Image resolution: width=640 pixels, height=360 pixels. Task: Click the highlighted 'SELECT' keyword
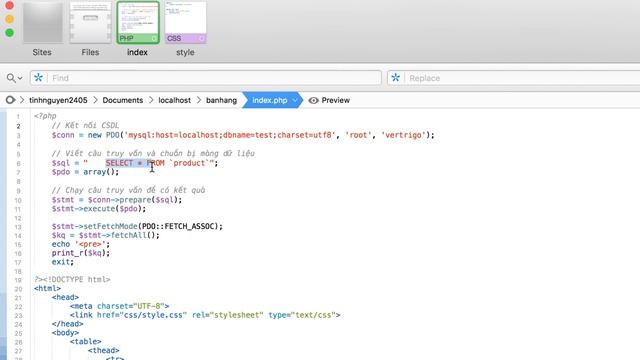pyautogui.click(x=119, y=163)
